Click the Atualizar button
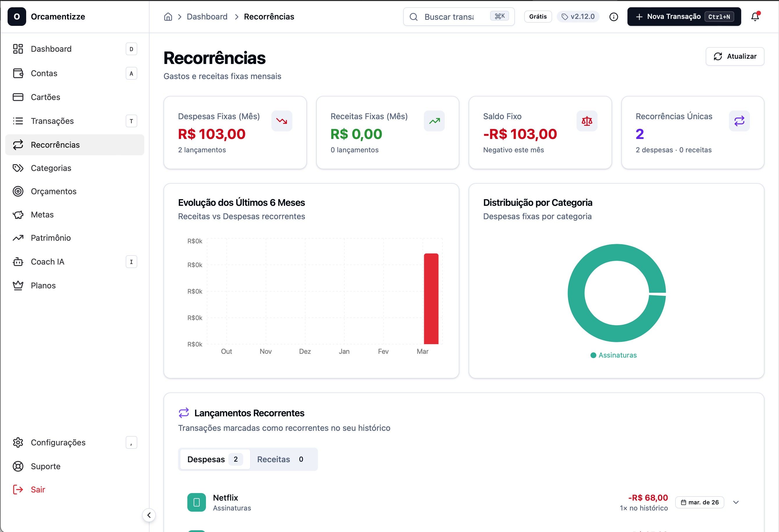Viewport: 779px width, 532px height. pyautogui.click(x=734, y=56)
